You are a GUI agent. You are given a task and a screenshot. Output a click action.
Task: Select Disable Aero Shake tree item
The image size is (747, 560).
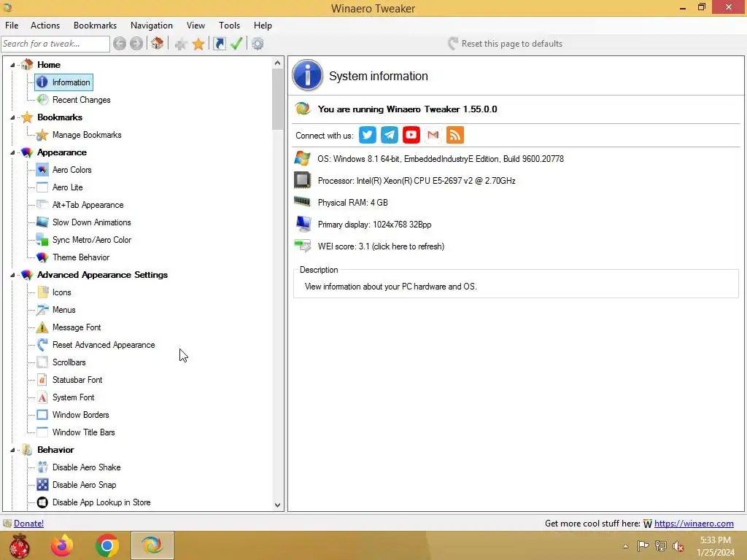87,467
